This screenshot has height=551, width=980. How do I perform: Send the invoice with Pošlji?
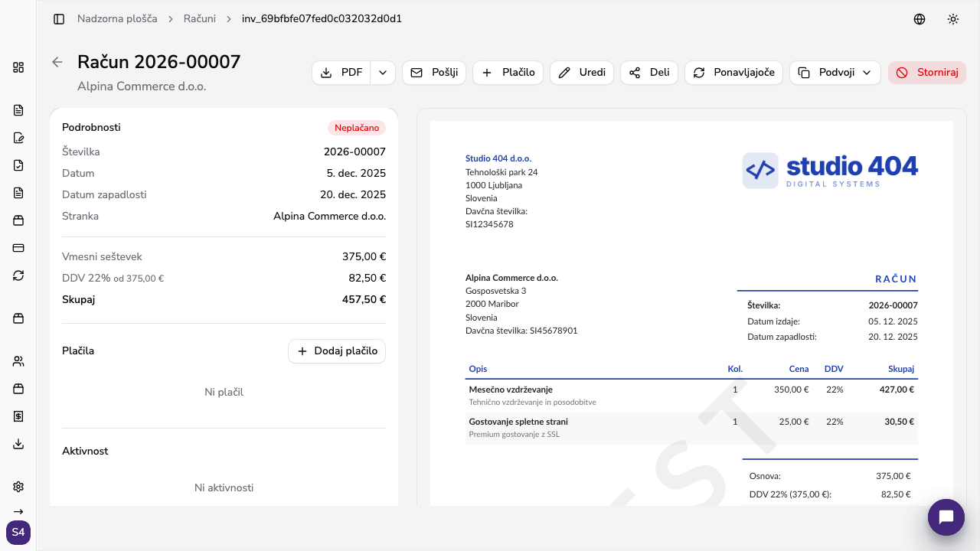pos(434,73)
